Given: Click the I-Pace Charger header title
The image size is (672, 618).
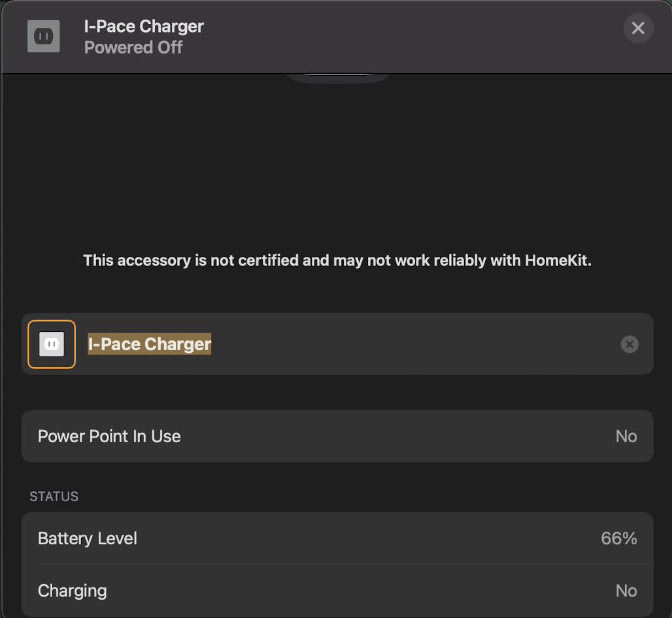Looking at the screenshot, I should 144,27.
